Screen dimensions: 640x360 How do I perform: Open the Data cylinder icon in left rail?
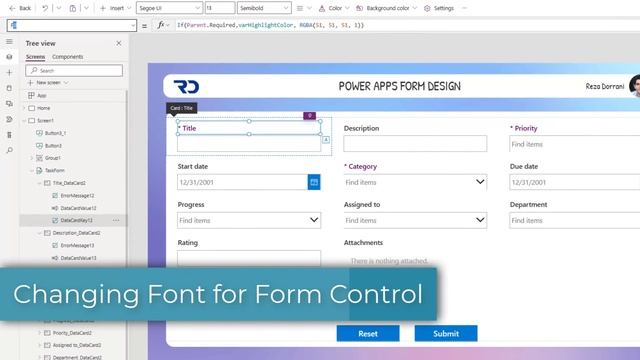pos(9,88)
